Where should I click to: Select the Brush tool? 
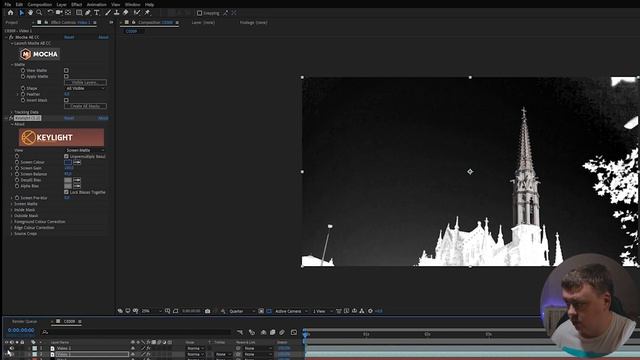pyautogui.click(x=108, y=13)
